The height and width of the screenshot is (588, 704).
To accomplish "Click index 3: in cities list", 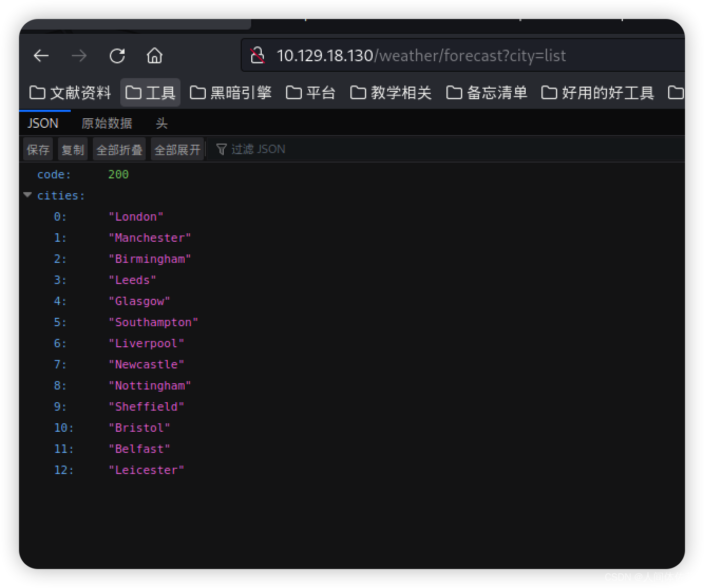I will pos(60,280).
